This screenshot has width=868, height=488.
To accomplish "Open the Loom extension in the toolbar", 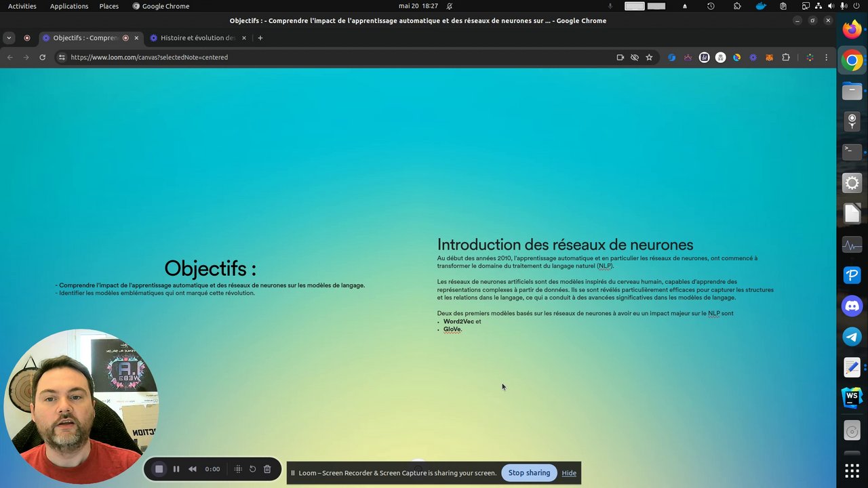I will 753,58.
